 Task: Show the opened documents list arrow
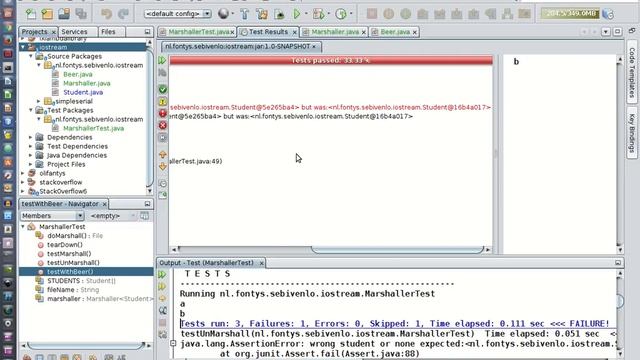coord(606,31)
